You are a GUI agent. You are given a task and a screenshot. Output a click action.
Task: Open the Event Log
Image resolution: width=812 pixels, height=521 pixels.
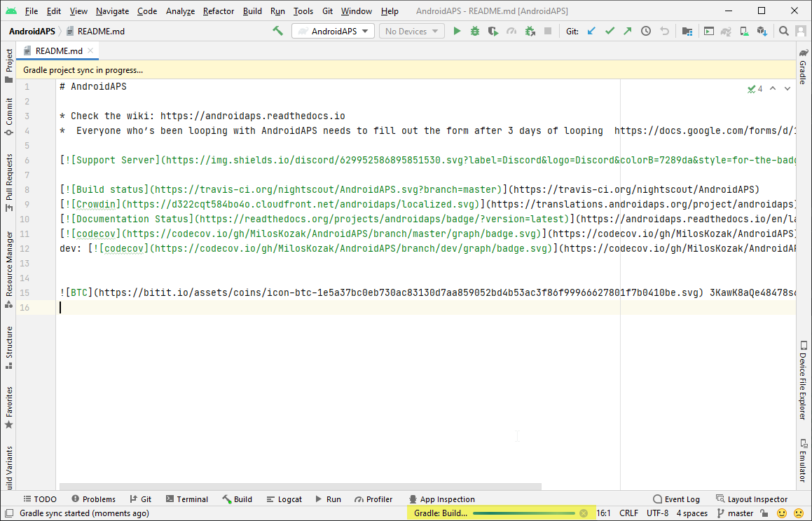tap(676, 499)
